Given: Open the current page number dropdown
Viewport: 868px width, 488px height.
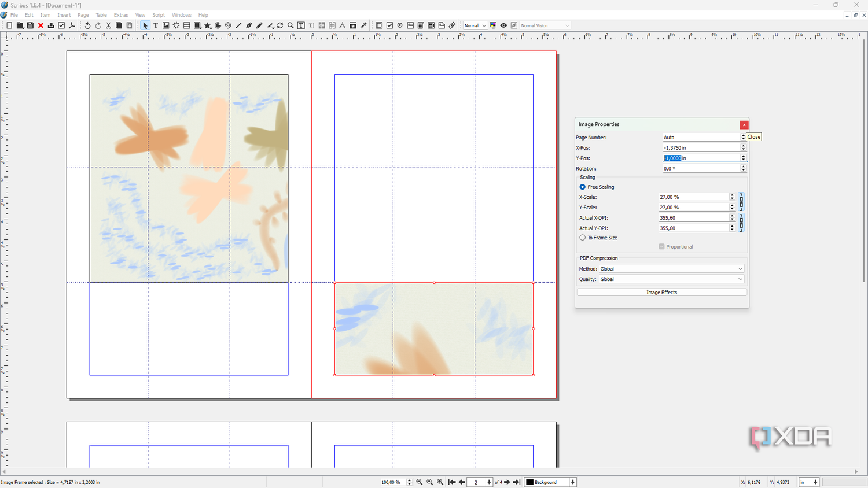Looking at the screenshot, I should click(489, 482).
